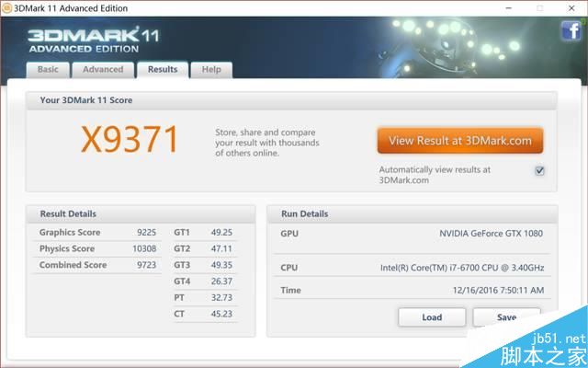Select the Results tab
588x368 pixels.
[x=163, y=69]
